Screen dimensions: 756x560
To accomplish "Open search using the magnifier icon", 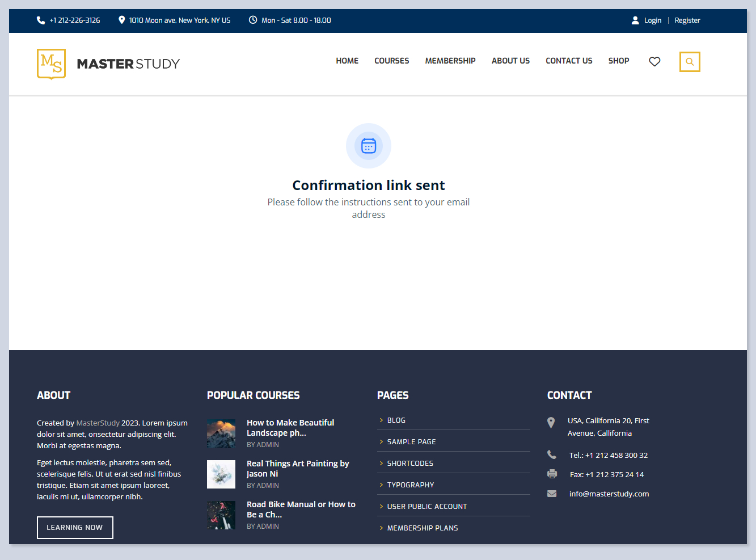I will point(690,62).
